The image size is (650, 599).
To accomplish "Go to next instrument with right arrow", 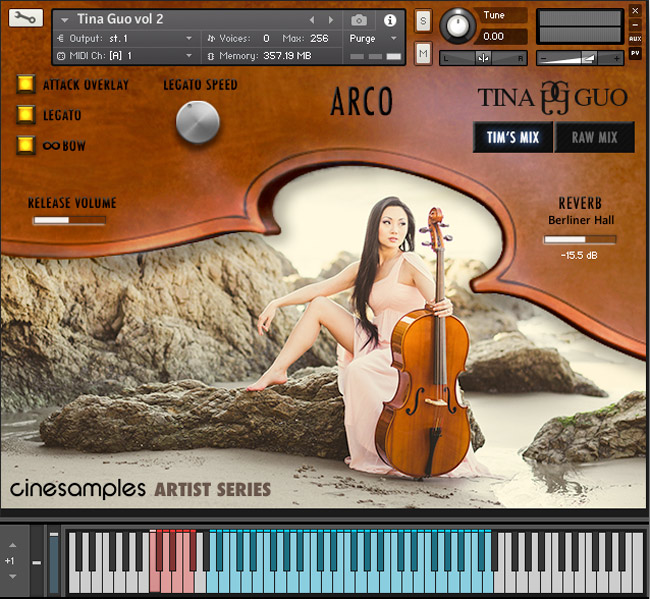I will pyautogui.click(x=330, y=20).
